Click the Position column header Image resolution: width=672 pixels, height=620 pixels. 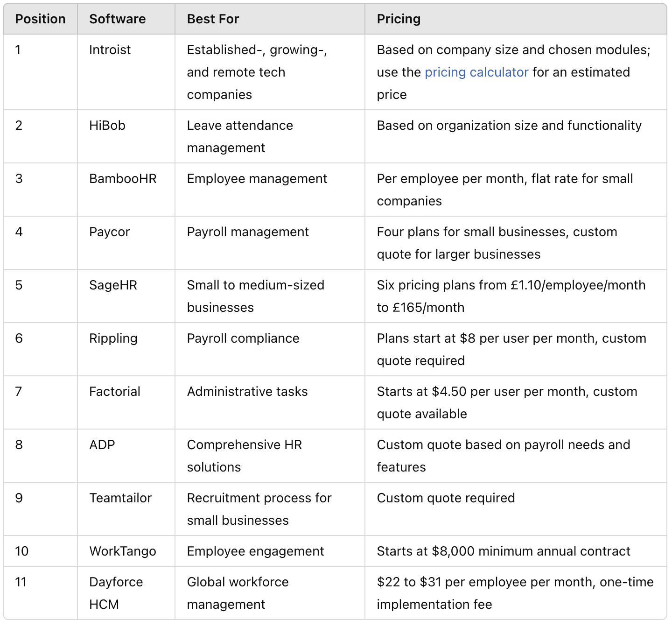coord(40,19)
